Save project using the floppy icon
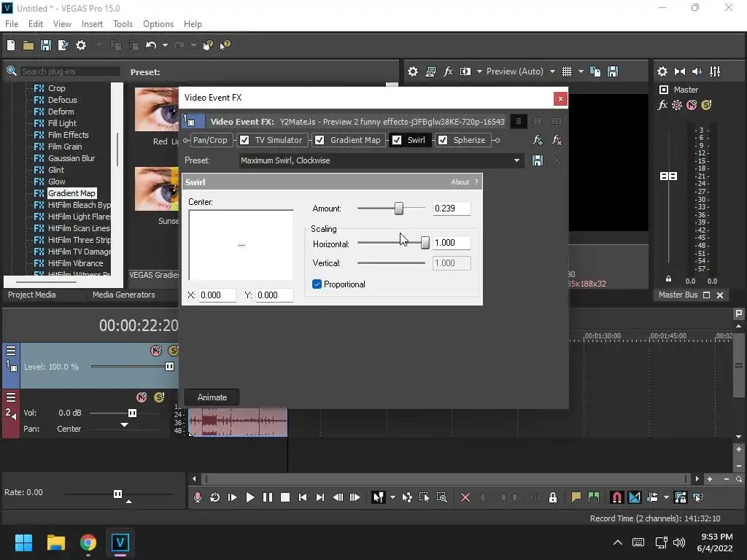Viewport: 747px width, 560px height. [46, 45]
